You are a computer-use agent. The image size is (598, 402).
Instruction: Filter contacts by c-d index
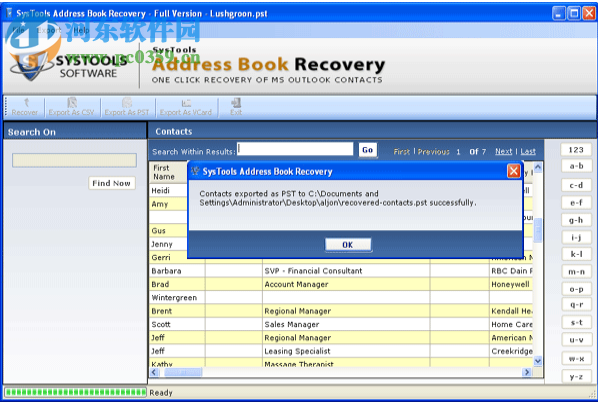tap(576, 185)
